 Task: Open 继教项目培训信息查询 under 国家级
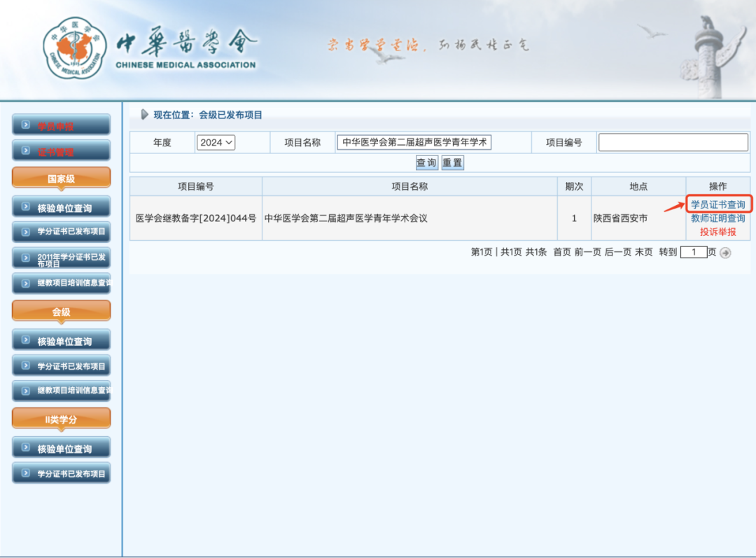[x=61, y=283]
